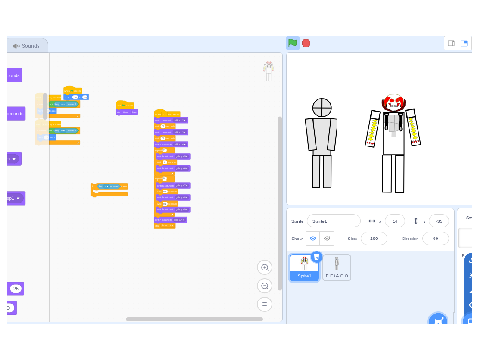480x360 pixels.
Task: Delete the selected sprite via trash badge
Action: click(316, 257)
